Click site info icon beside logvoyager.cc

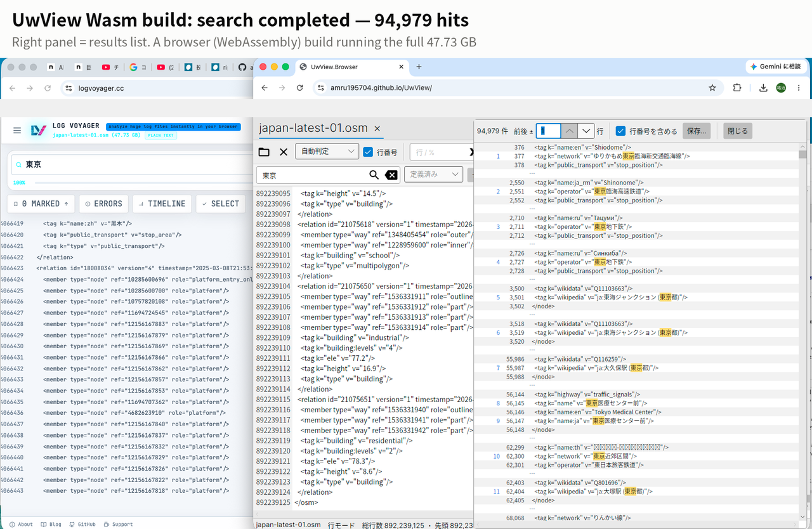69,88
